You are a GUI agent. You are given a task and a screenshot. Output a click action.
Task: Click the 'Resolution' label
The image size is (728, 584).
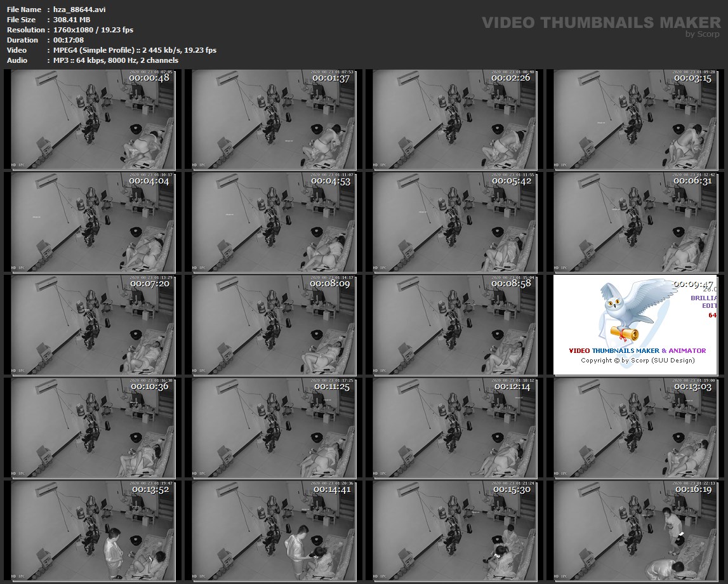25,30
